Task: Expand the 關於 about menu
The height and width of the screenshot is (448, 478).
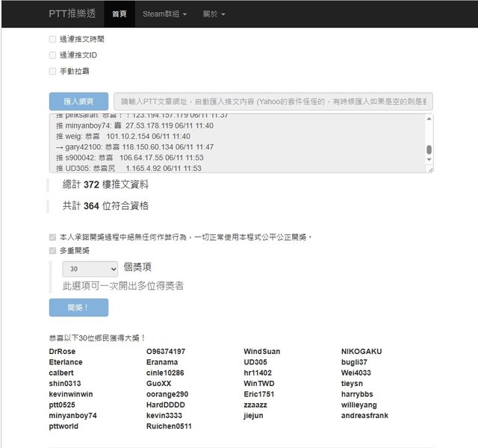Action: [x=214, y=13]
